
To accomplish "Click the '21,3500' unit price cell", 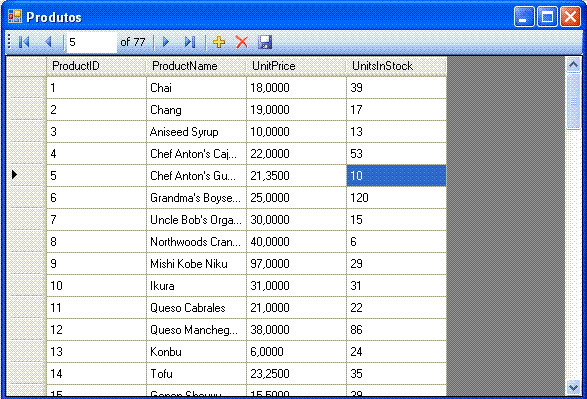I will pyautogui.click(x=296, y=176).
